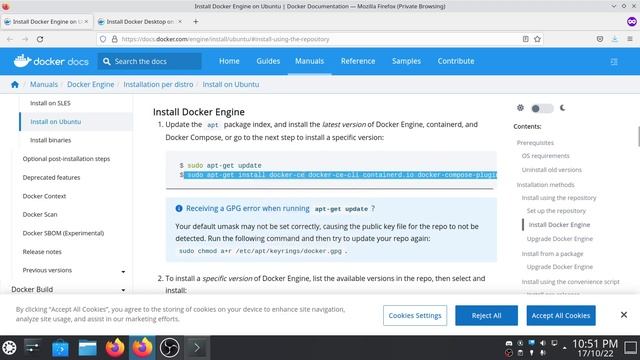This screenshot has height=360, width=640.
Task: Expand the Docker Build section arrow
Action: (123, 290)
